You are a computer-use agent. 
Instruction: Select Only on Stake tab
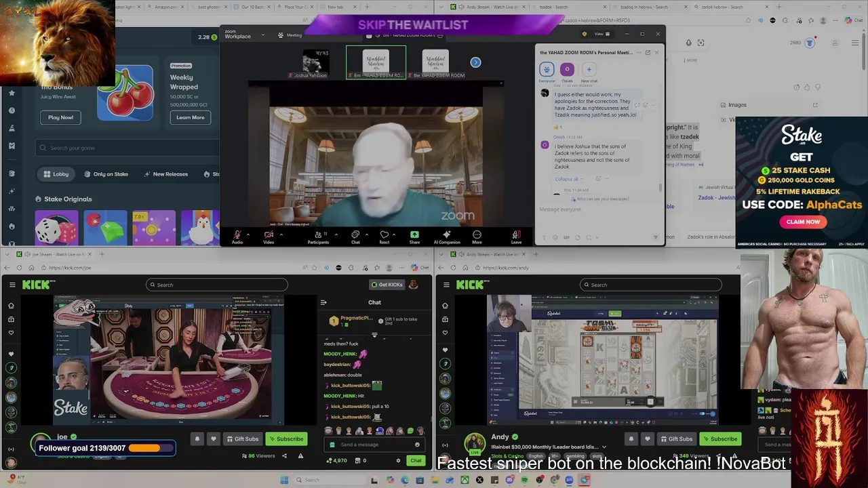pyautogui.click(x=106, y=174)
